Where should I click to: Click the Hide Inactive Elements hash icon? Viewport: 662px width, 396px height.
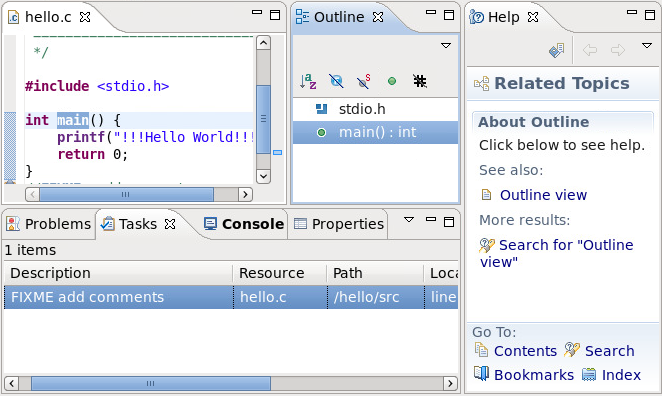pos(420,81)
